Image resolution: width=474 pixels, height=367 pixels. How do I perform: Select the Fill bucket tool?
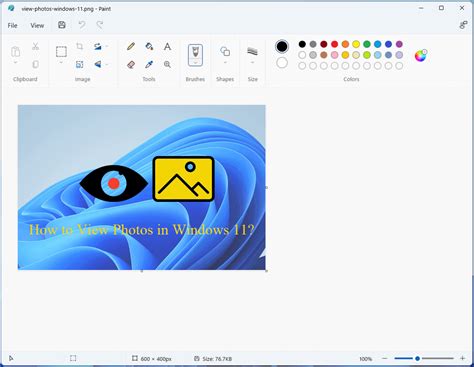149,46
